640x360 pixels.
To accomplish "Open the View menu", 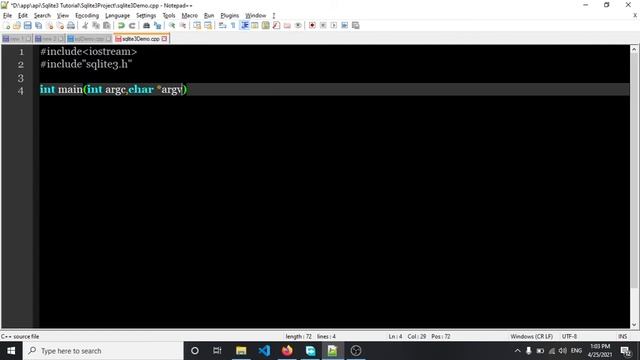I will pos(62,16).
